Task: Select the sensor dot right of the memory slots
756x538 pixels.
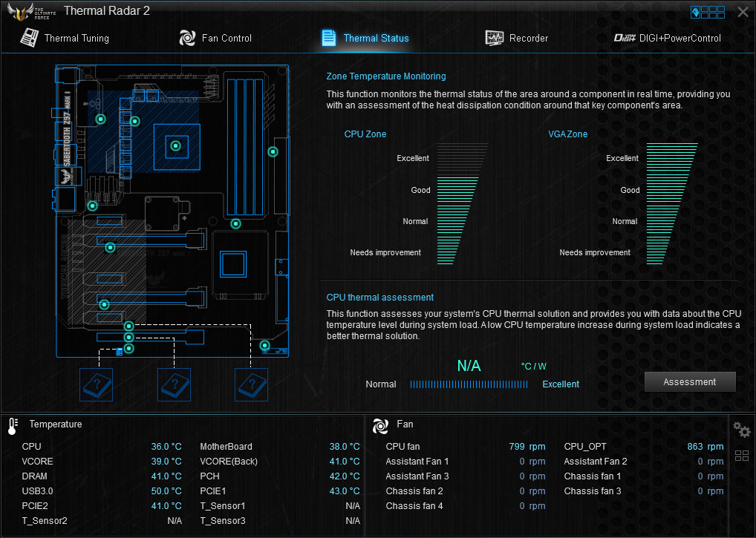Action: [x=273, y=151]
